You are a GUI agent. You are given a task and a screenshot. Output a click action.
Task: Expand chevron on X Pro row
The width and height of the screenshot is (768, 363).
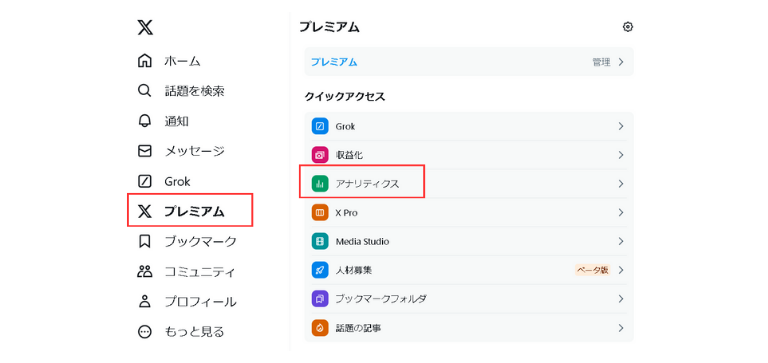[621, 213]
